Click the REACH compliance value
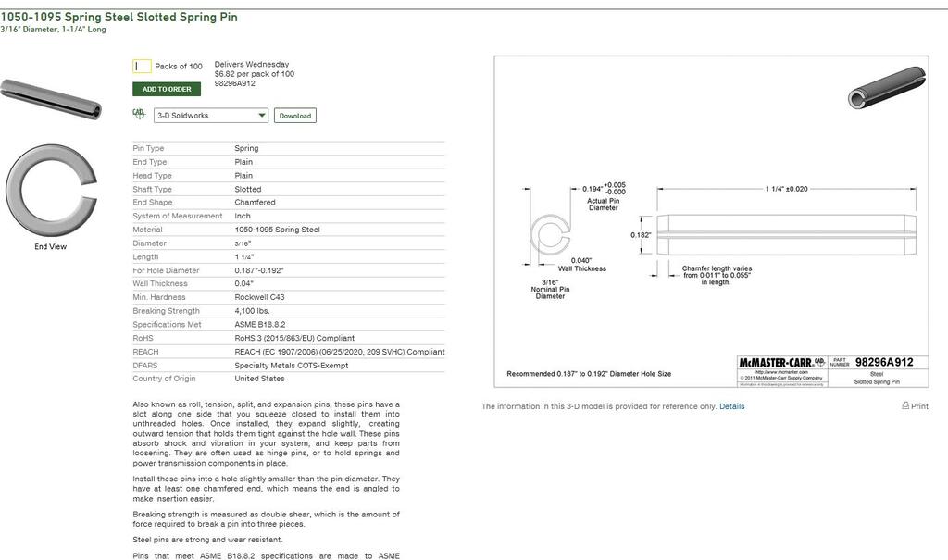The height and width of the screenshot is (560, 948). coord(340,352)
